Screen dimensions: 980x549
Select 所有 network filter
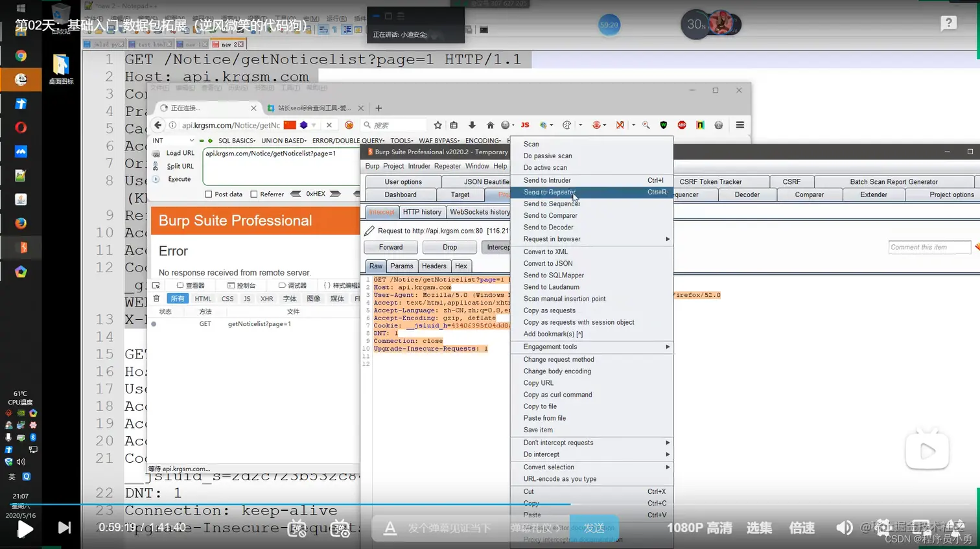pyautogui.click(x=177, y=299)
